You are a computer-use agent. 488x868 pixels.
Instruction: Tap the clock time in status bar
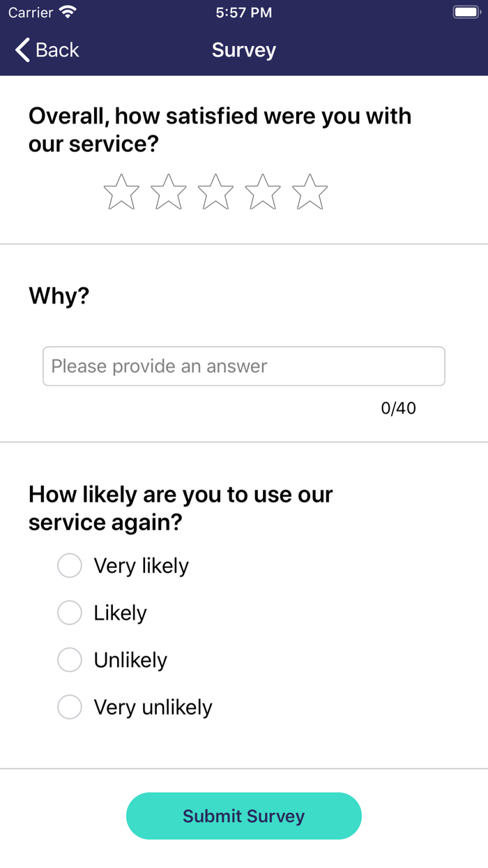pyautogui.click(x=244, y=13)
